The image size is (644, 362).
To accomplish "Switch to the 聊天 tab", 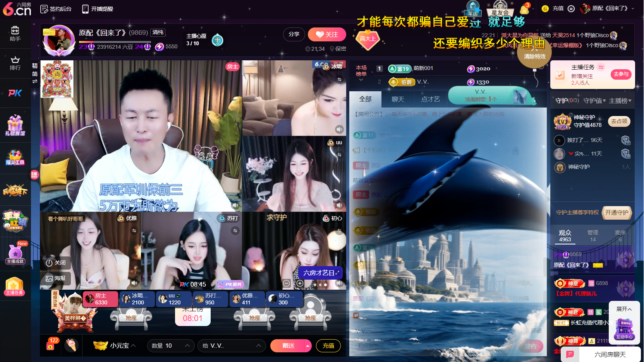I will coord(398,99).
